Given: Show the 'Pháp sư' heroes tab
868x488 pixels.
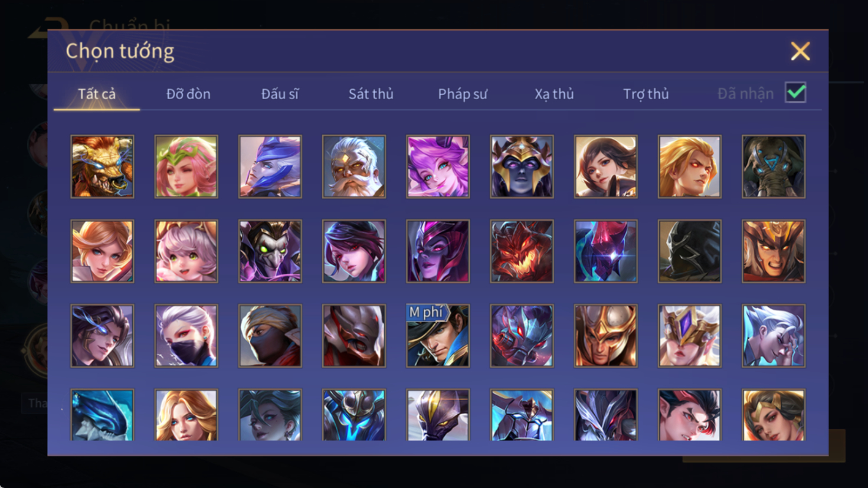Looking at the screenshot, I should (463, 94).
